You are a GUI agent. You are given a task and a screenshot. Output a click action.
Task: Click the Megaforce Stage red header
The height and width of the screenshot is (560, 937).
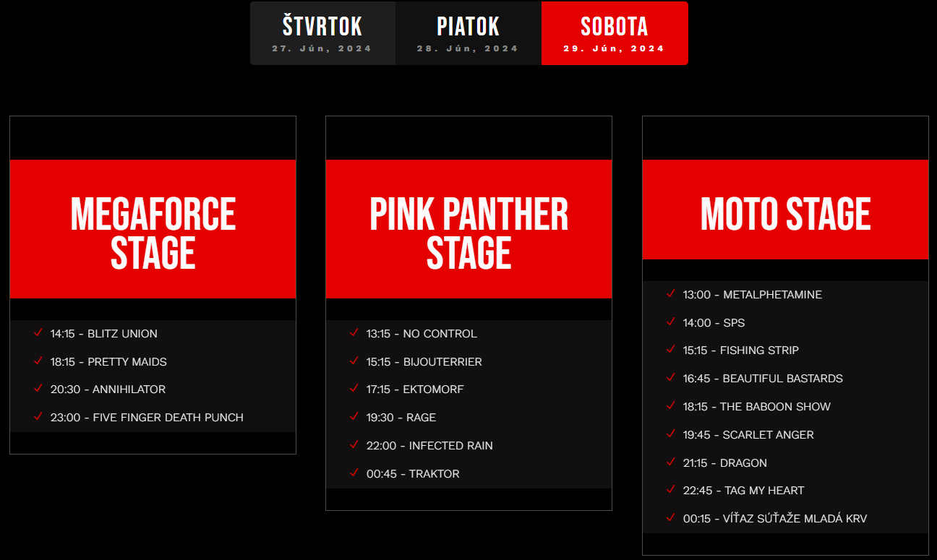point(153,229)
